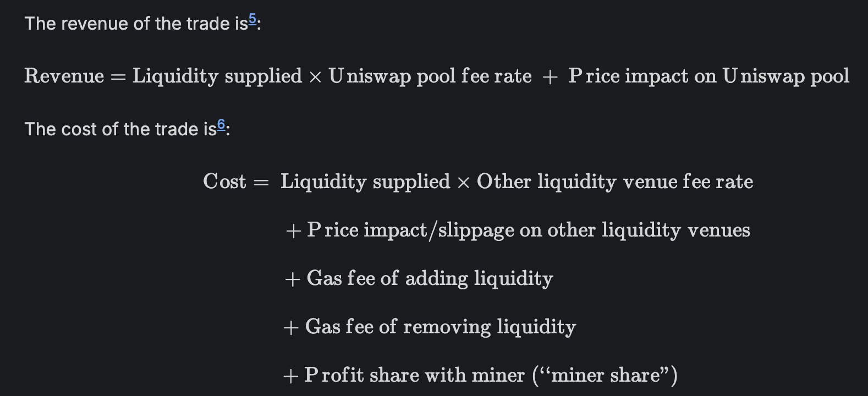Screen dimensions: 868x396
Task: Click "Profit share with miner" line
Action: click(x=415, y=375)
